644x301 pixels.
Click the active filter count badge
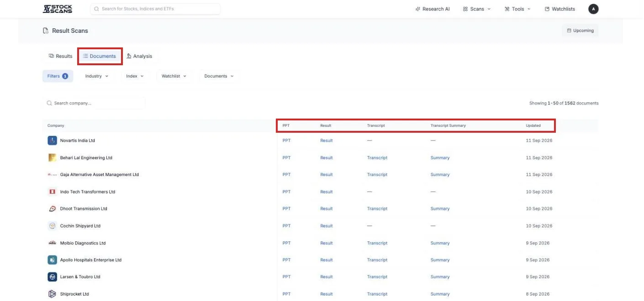[x=65, y=76]
